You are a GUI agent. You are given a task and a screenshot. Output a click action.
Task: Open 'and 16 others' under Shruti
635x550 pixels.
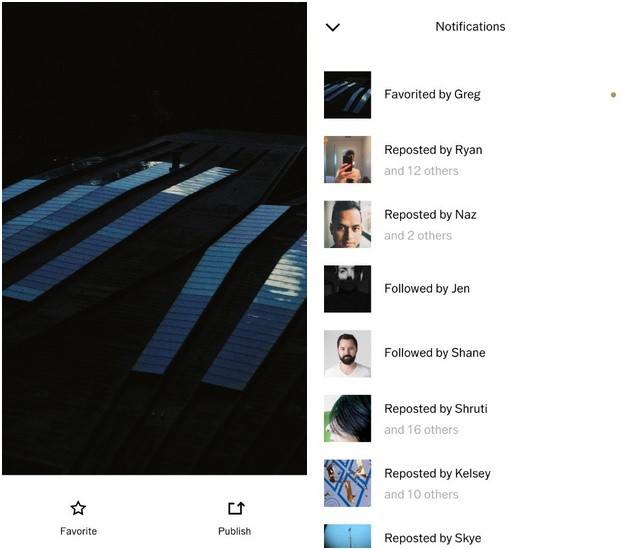click(421, 430)
